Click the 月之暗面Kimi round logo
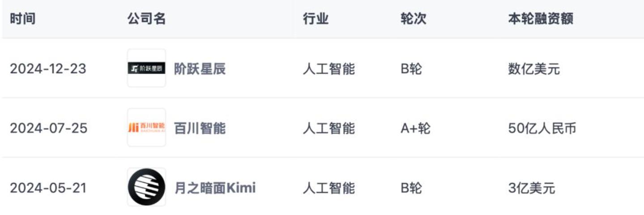 tap(146, 187)
